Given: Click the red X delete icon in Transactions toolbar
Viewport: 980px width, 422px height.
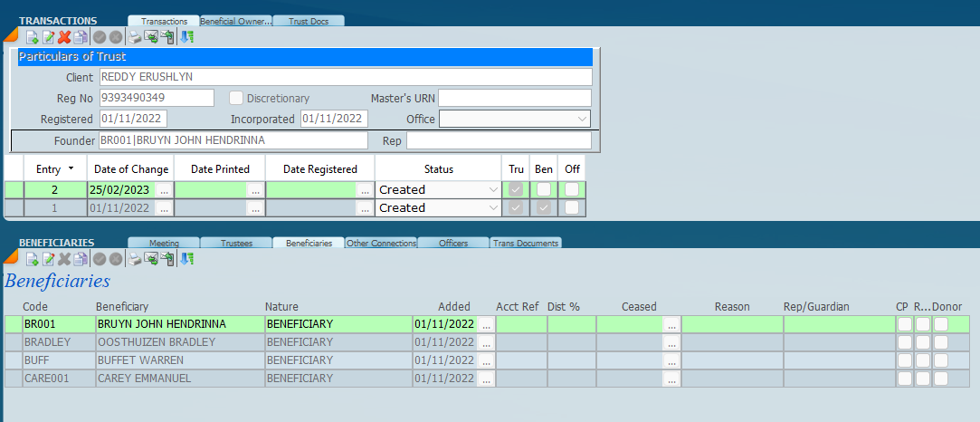Looking at the screenshot, I should point(64,37).
